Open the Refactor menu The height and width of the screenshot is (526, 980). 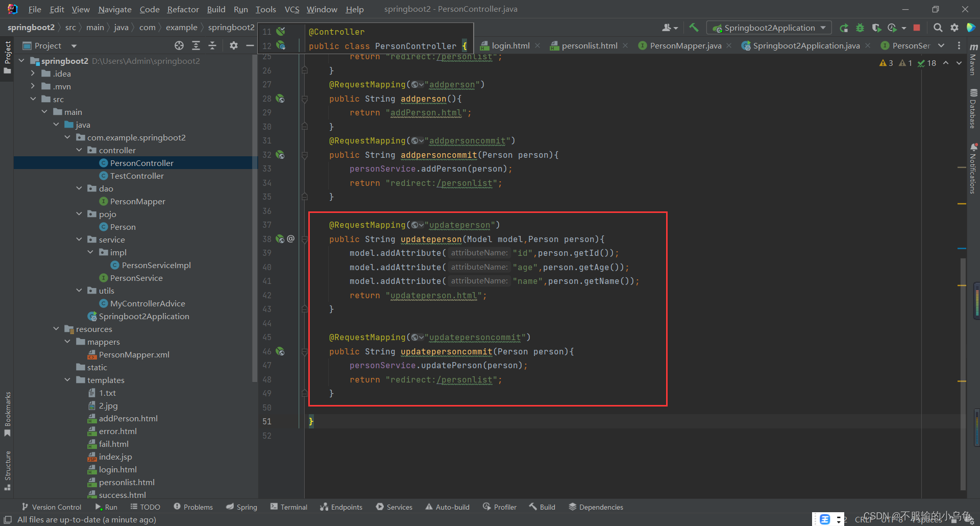183,9
